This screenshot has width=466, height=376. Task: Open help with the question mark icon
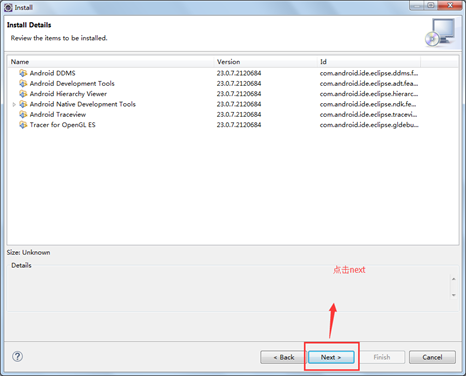point(18,356)
